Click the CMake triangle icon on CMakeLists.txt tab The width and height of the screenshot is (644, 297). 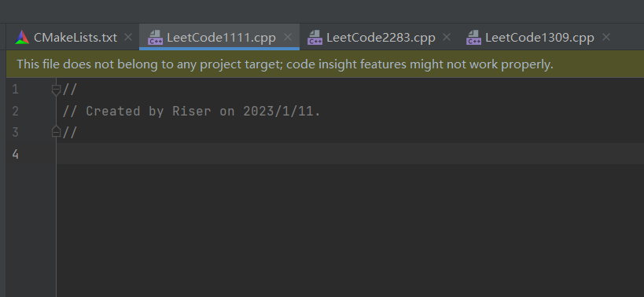pos(22,38)
